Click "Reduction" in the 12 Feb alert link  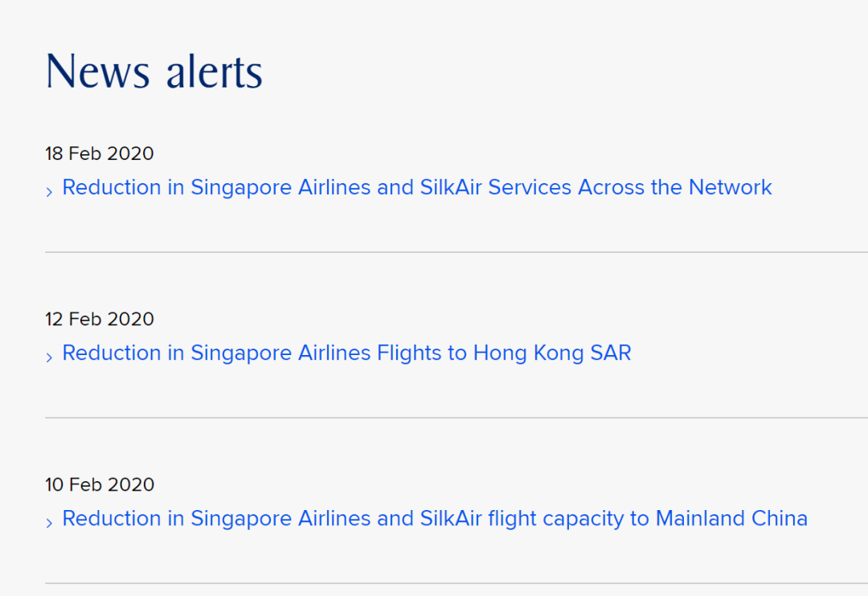[x=112, y=353]
